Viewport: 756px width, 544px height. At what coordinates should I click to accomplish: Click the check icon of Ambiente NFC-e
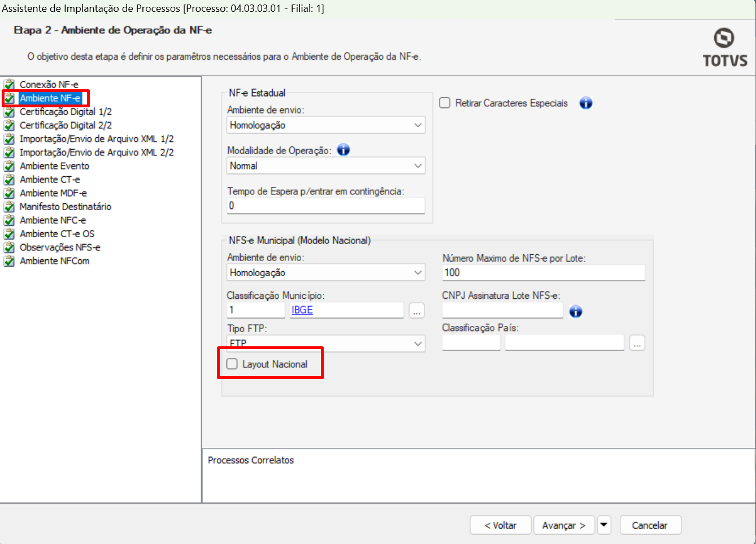coord(9,220)
